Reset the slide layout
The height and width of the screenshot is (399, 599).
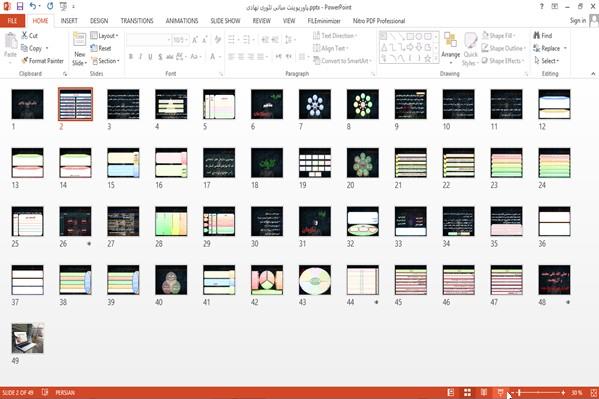101,48
